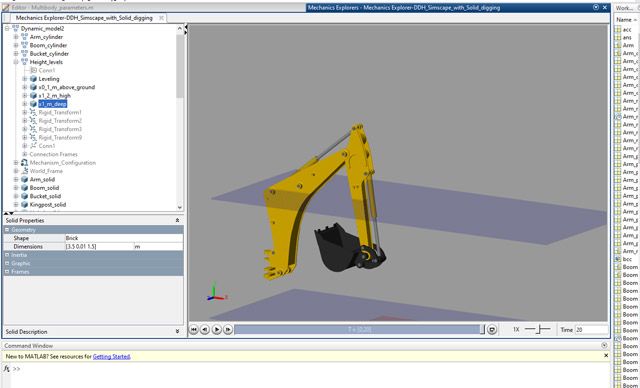Click the Rigid_Transform2 icon
The height and width of the screenshot is (388, 640).
tap(33, 121)
